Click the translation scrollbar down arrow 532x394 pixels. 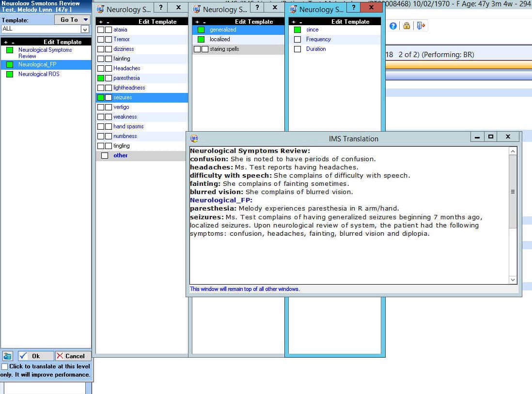coord(513,280)
